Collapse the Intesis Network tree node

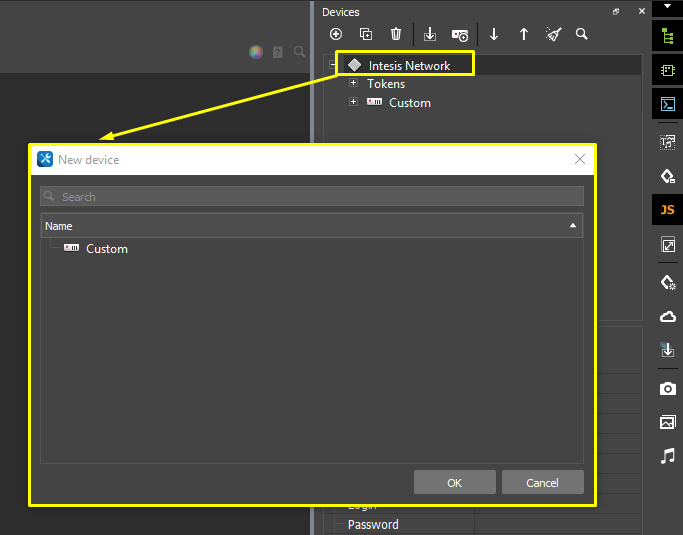(x=332, y=66)
